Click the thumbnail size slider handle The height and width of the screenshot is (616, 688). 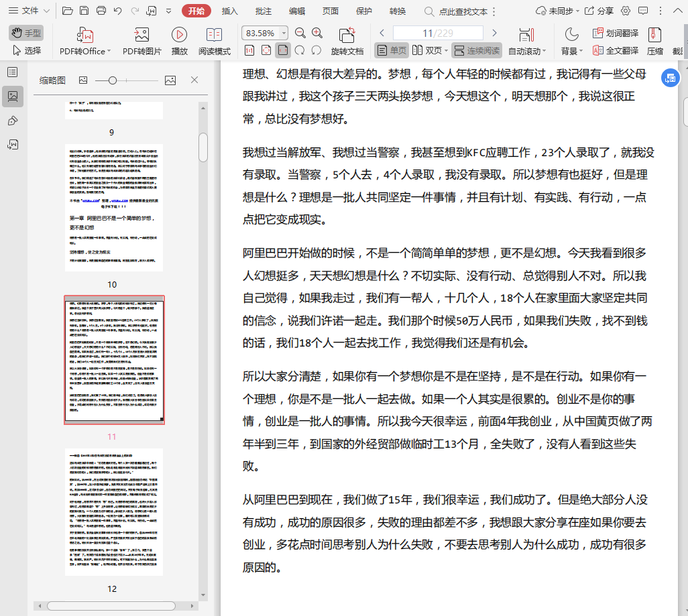click(x=113, y=80)
